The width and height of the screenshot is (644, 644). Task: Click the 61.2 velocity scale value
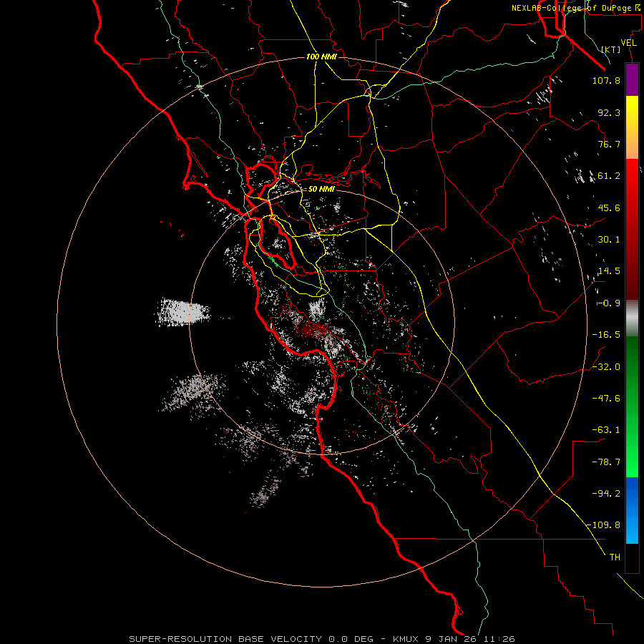(609, 176)
